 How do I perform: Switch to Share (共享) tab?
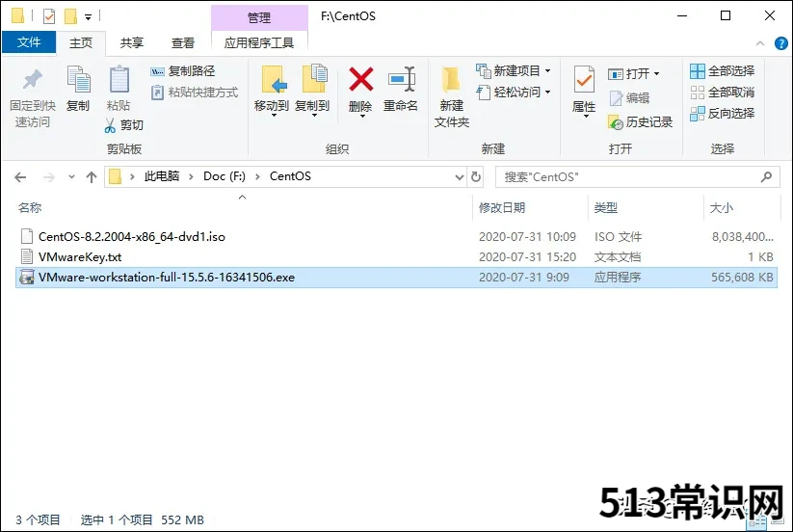click(132, 43)
